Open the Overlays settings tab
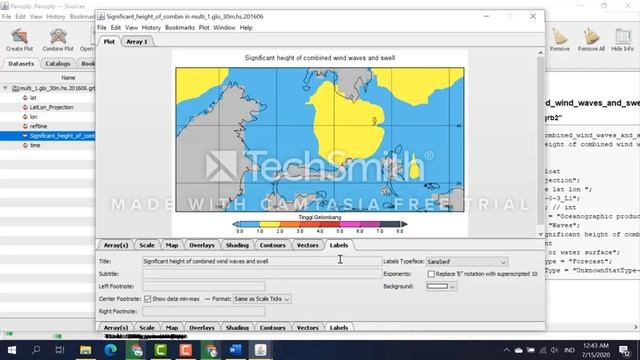The image size is (640, 360). point(202,245)
